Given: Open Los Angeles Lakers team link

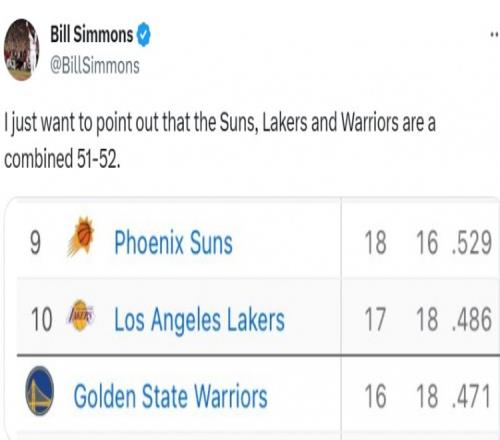Looking at the screenshot, I should (199, 320).
